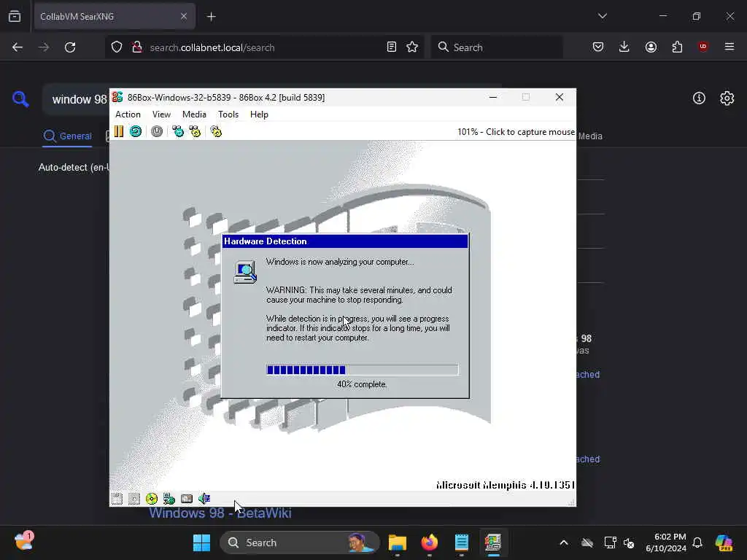Click '40% complete.' text in dialog
The image size is (747, 560).
click(362, 384)
